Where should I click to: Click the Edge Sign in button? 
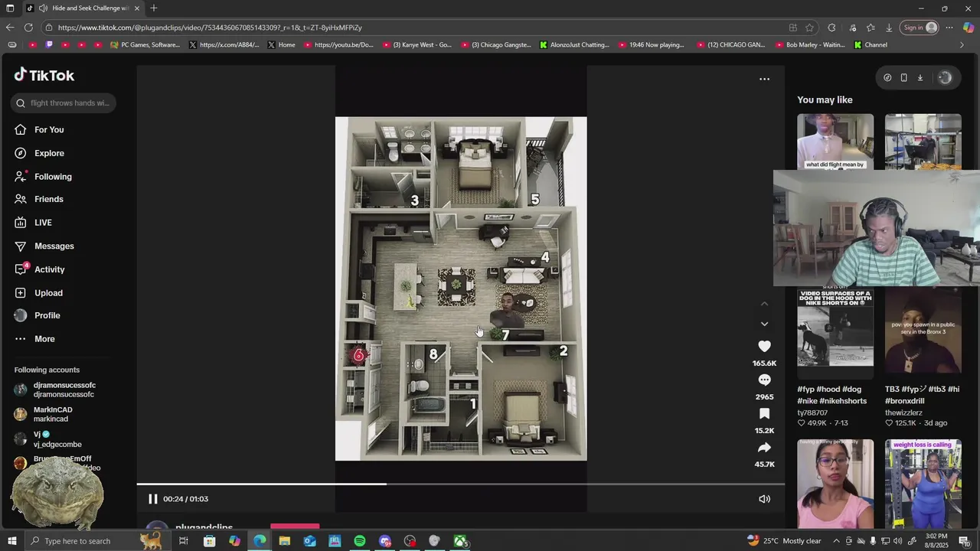point(920,28)
